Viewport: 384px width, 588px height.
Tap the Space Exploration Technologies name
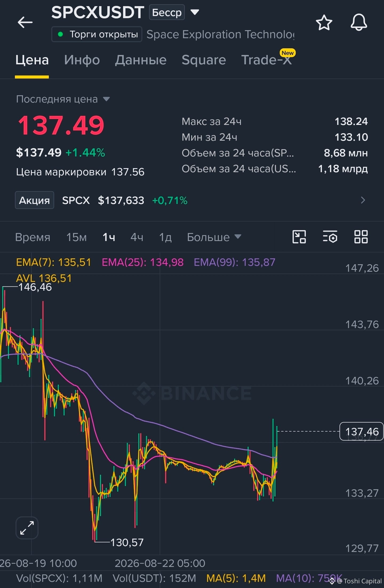[x=220, y=34]
